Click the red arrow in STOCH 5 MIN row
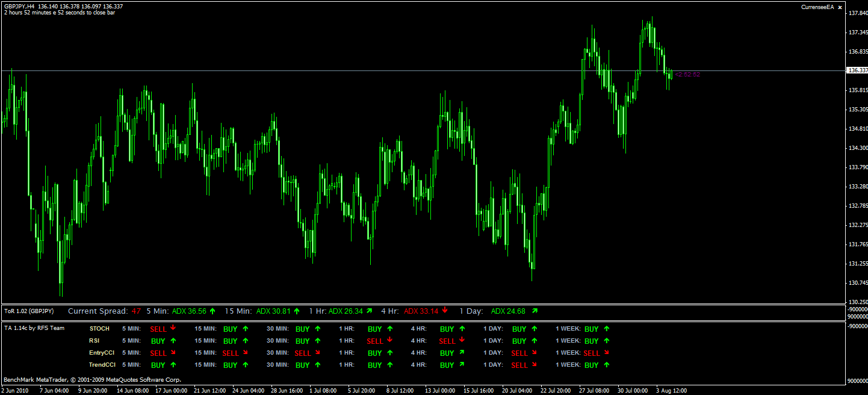 [x=173, y=328]
